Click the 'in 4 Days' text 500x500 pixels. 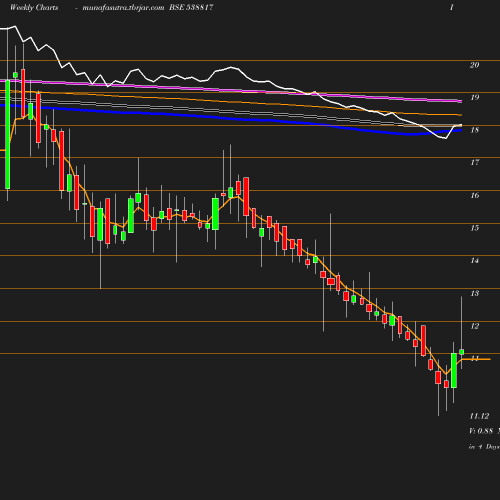pyautogui.click(x=484, y=447)
